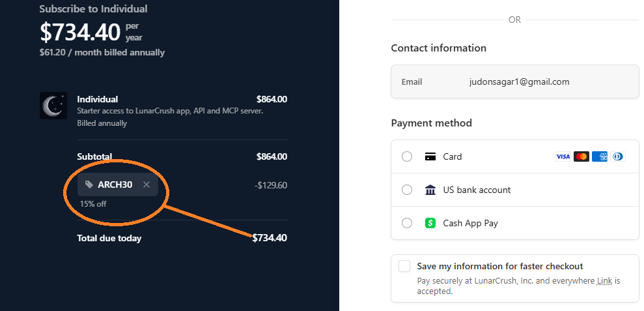The width and height of the screenshot is (644, 311).
Task: Open the underlined Link hyperlink
Action: 604,281
